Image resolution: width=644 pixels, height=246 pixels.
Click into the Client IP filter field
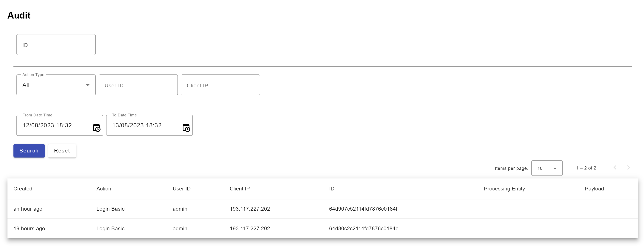point(220,85)
